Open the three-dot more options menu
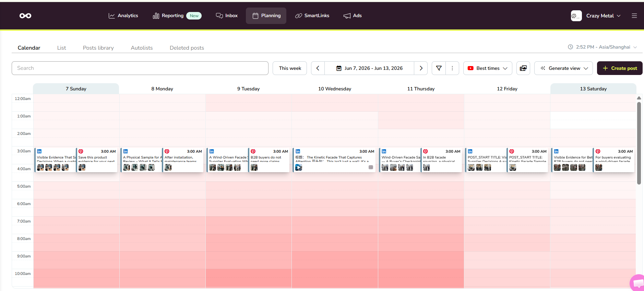Viewport: 644px width, 291px height. [x=452, y=68]
